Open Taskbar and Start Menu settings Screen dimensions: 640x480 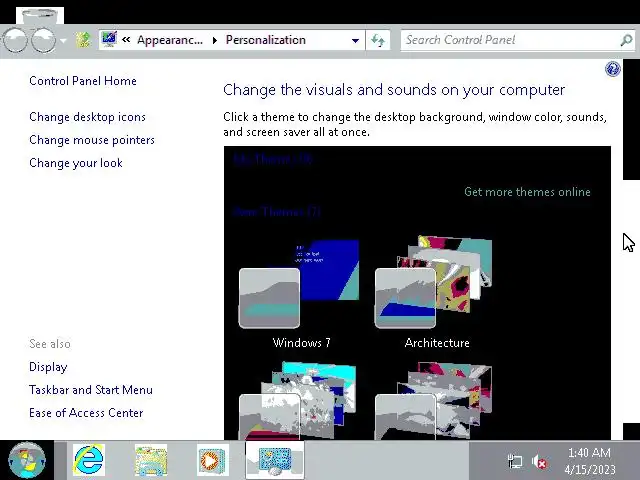tap(91, 390)
